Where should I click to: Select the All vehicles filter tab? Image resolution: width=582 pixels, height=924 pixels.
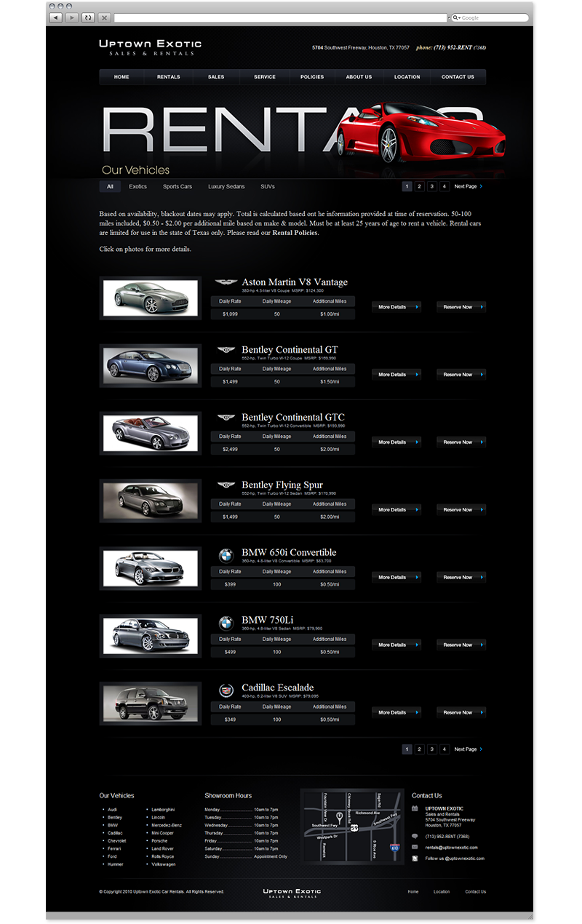coord(110,187)
